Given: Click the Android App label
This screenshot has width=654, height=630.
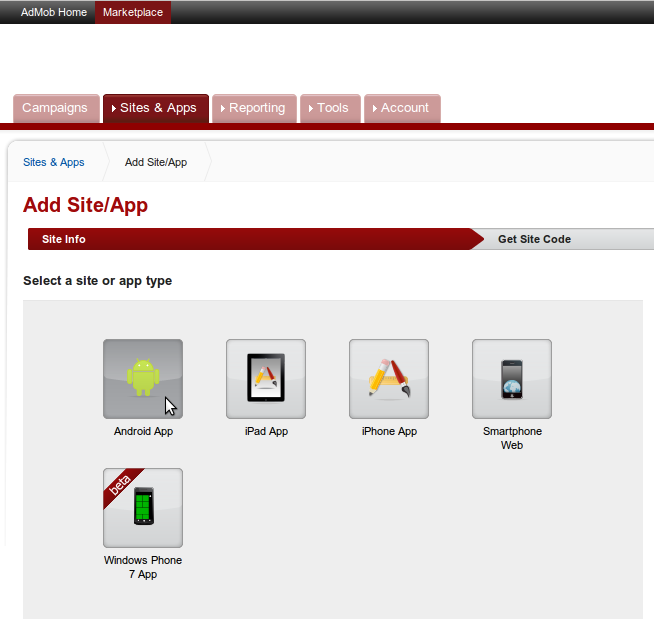Looking at the screenshot, I should pyautogui.click(x=143, y=431).
